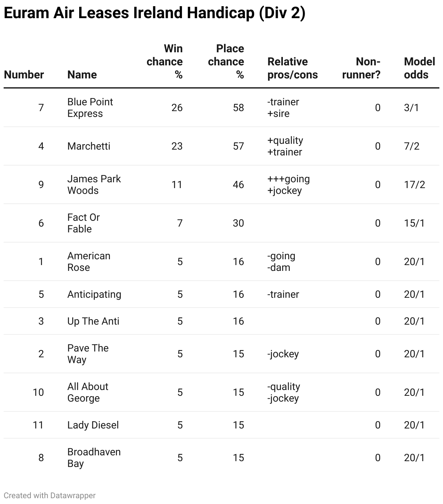This screenshot has width=443, height=504.
Task: Click the 17/2 model odds value
Action: [x=414, y=184]
